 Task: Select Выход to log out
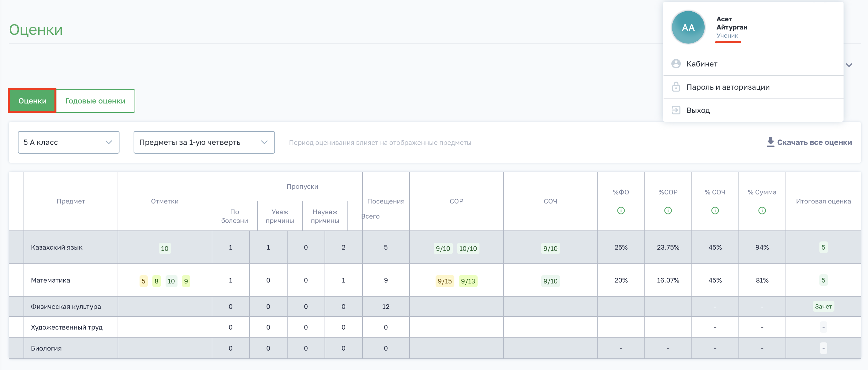(698, 110)
